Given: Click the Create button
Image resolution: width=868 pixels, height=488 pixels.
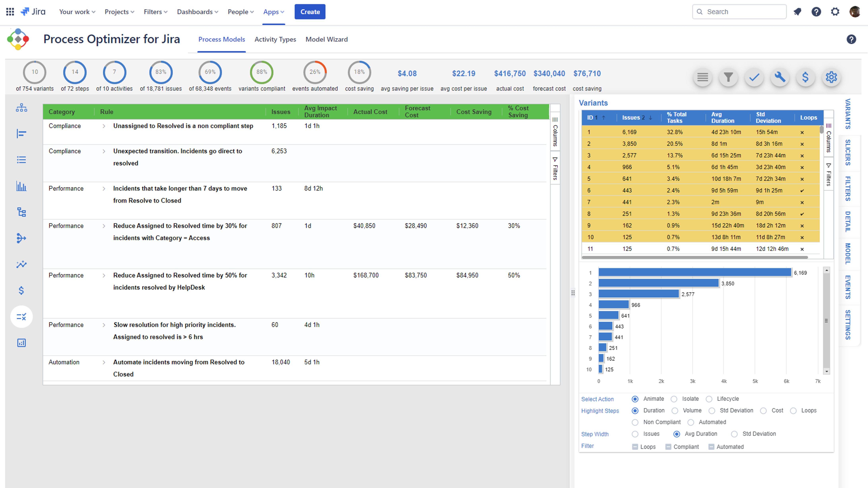Looking at the screenshot, I should (x=310, y=12).
